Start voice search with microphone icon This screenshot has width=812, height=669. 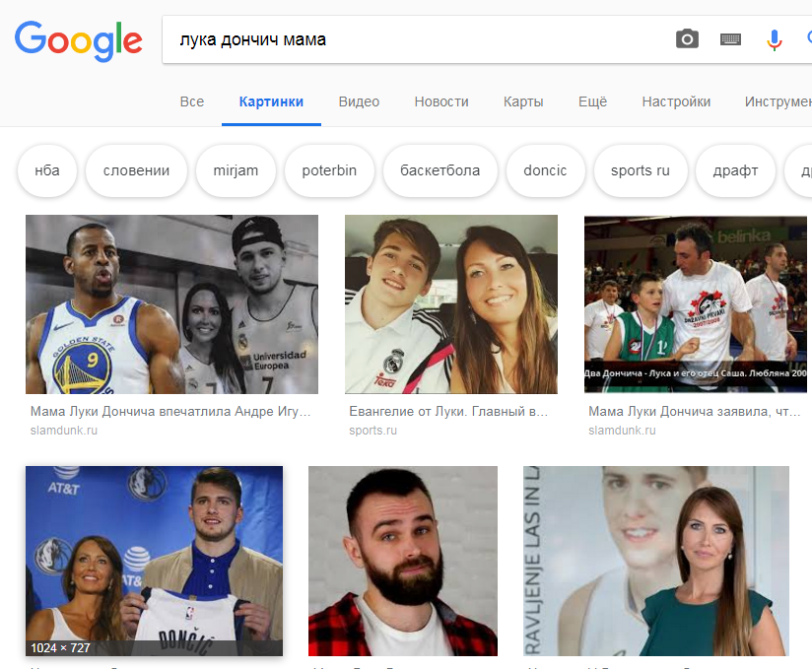775,39
